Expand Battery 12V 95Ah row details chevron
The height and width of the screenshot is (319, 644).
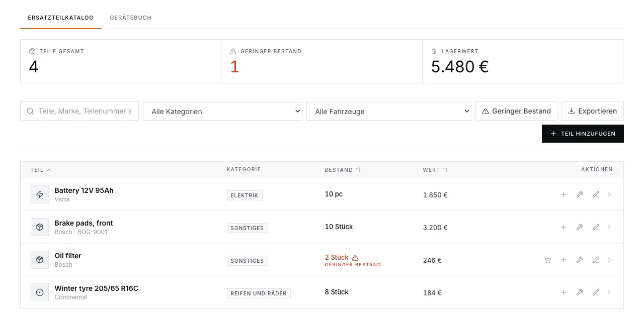pos(609,194)
